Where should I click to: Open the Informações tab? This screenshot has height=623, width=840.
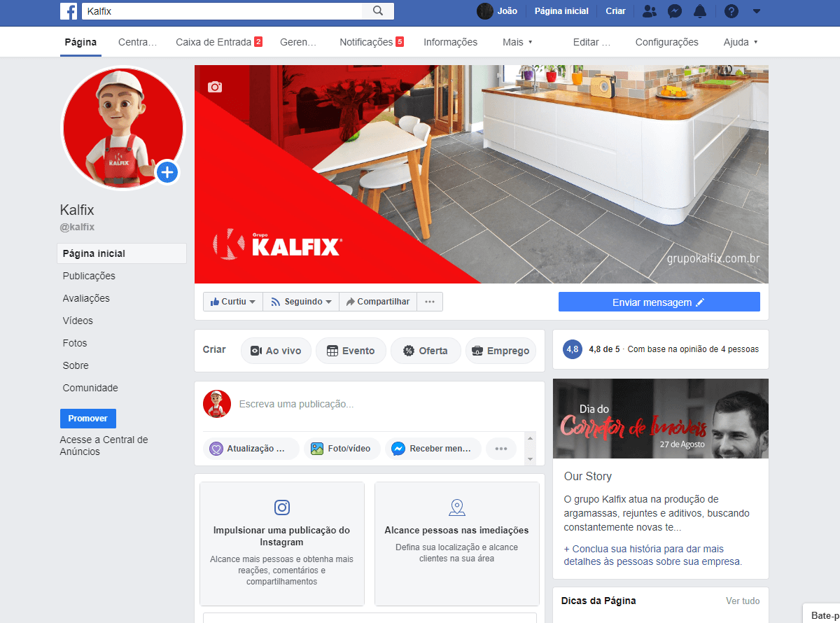451,42
